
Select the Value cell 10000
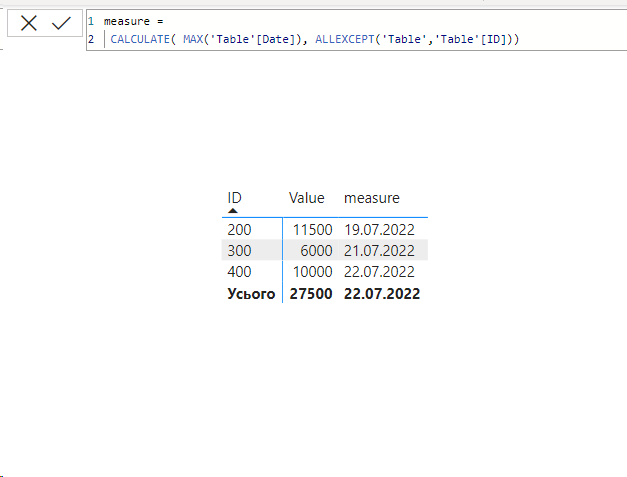click(x=312, y=272)
